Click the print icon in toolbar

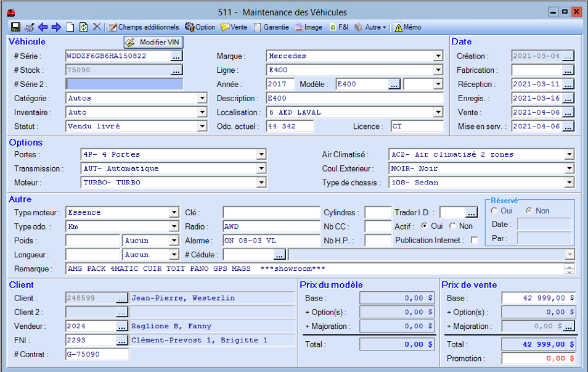[x=29, y=27]
